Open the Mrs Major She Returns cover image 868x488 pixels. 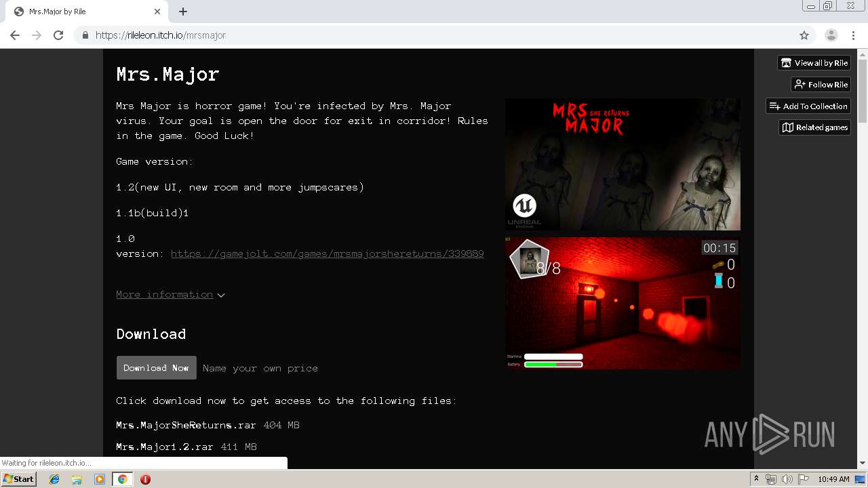pos(623,164)
